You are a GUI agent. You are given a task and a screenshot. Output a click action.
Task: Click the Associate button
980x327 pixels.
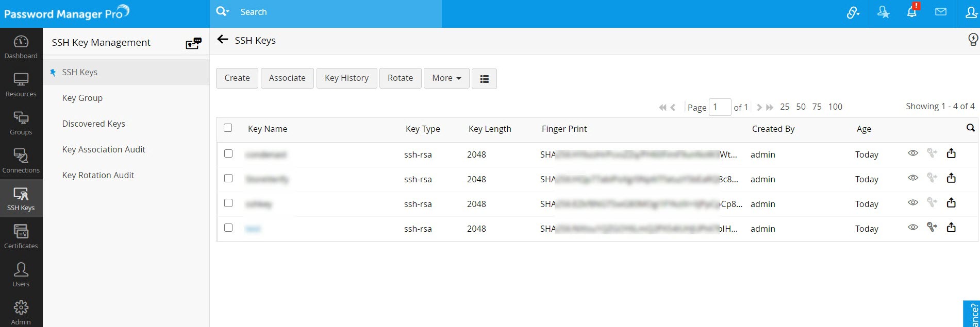coord(287,78)
